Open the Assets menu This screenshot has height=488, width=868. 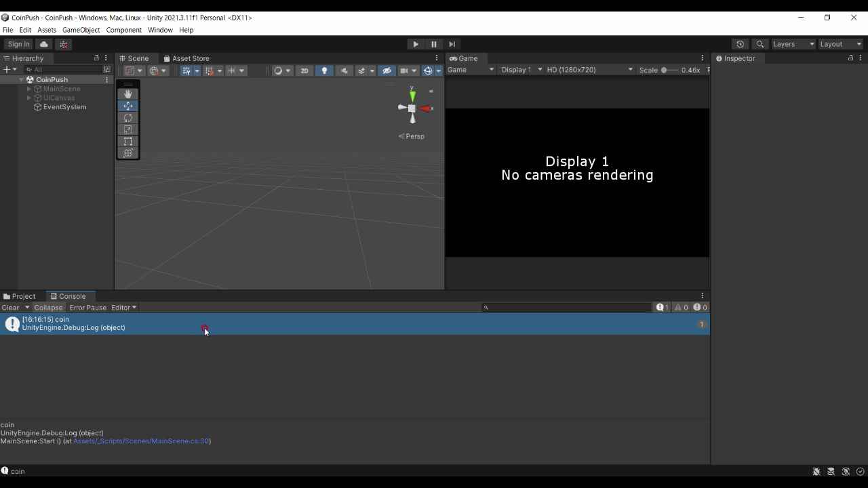coord(47,30)
